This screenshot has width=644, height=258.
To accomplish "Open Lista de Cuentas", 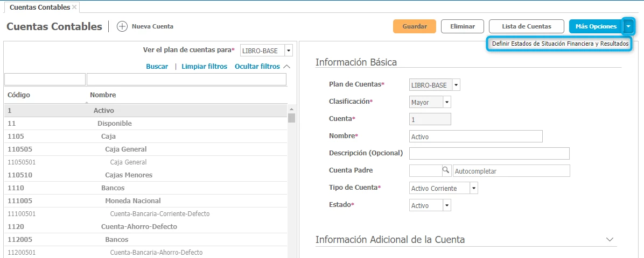I will tap(526, 26).
